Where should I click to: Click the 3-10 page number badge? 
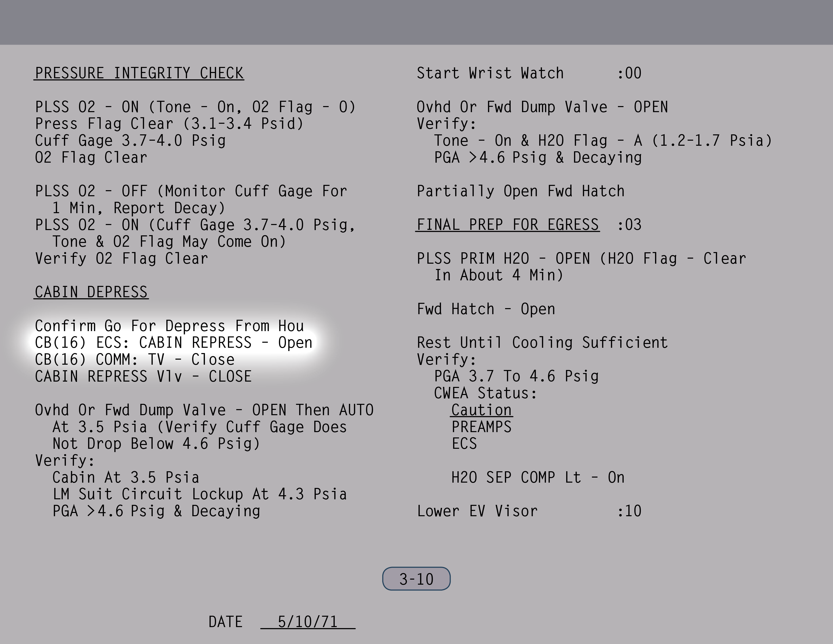point(416,579)
